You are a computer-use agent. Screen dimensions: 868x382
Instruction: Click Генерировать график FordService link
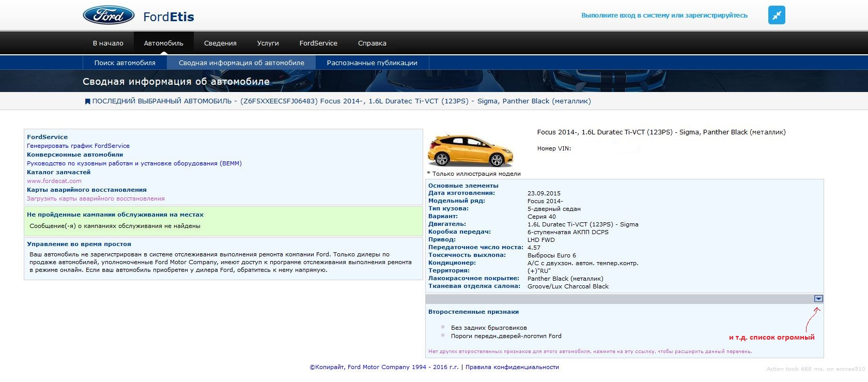79,146
